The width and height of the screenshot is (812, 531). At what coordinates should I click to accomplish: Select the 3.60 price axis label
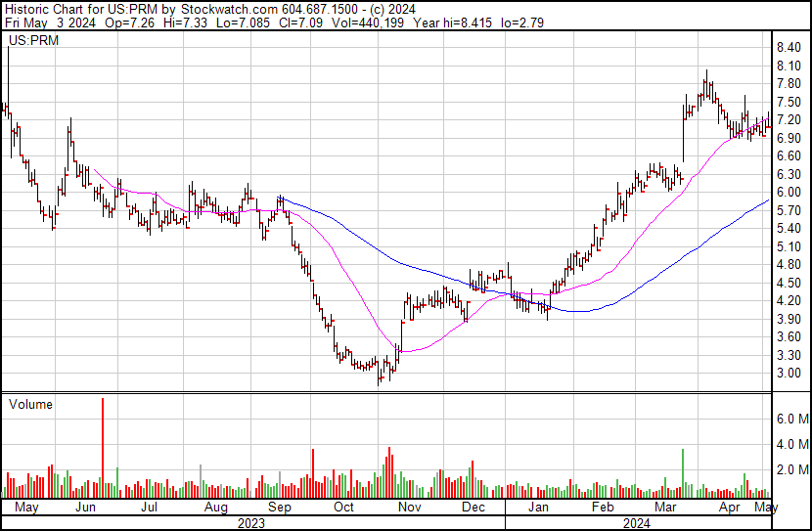(x=789, y=337)
